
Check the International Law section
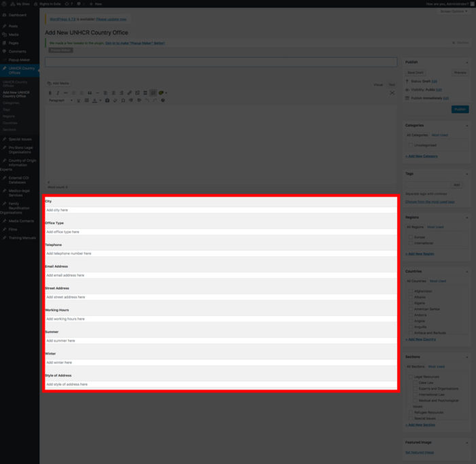click(x=415, y=395)
